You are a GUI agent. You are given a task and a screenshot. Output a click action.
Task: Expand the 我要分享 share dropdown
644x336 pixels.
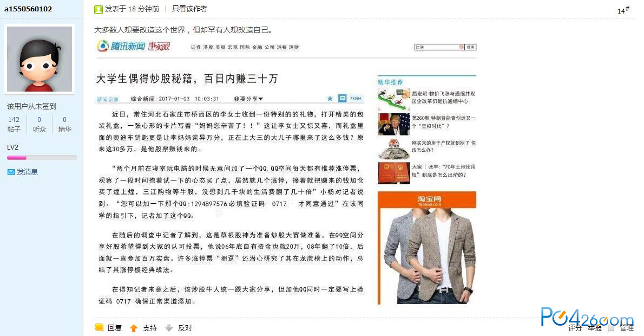pyautogui.click(x=248, y=99)
